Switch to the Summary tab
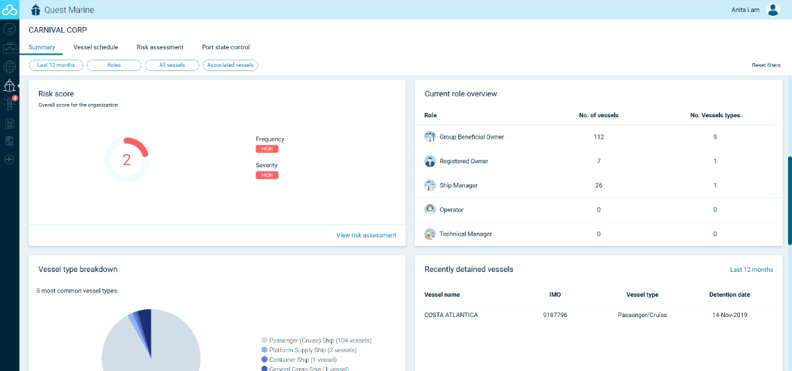This screenshot has width=792, height=371. [x=41, y=47]
